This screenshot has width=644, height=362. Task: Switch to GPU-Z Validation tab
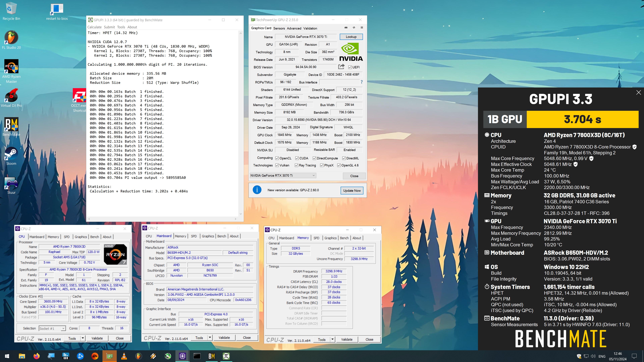pos(310,28)
